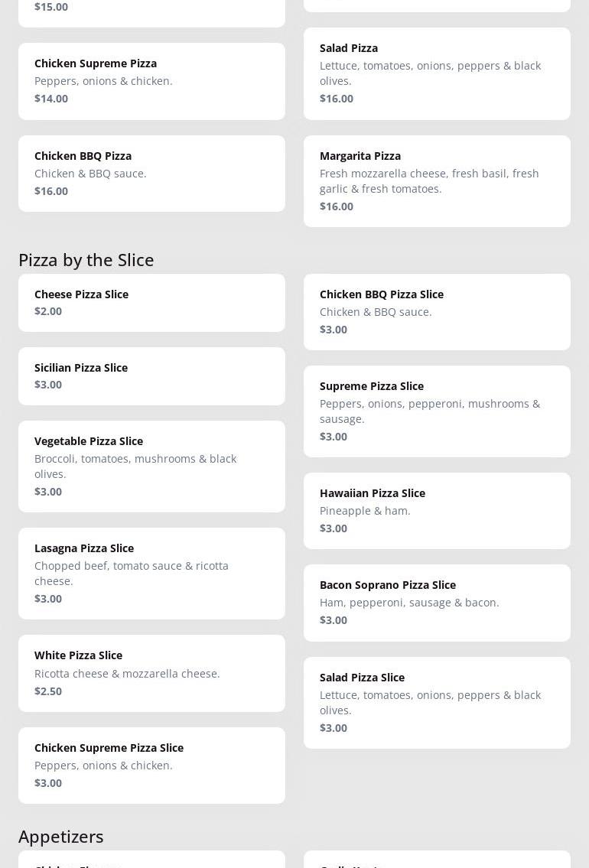Select the Chicken Supreme Pizza item
Image resolution: width=589 pixels, height=868 pixels.
pyautogui.click(x=151, y=81)
